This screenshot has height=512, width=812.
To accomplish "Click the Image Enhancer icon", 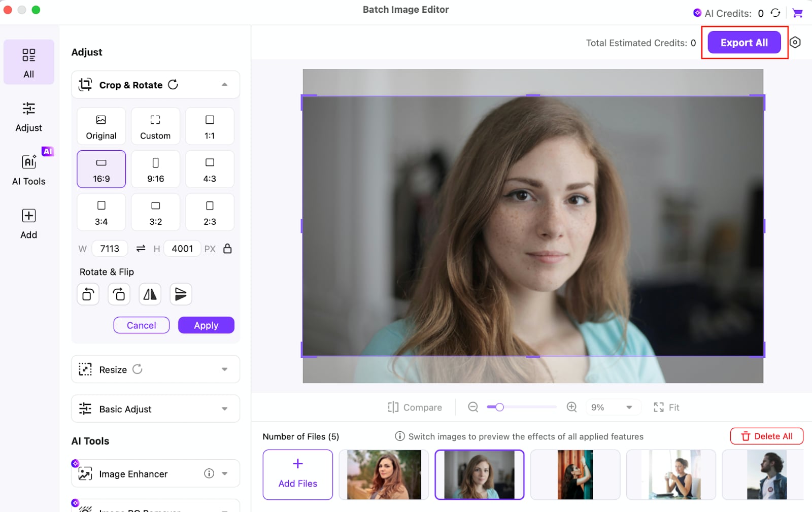I will [85, 473].
